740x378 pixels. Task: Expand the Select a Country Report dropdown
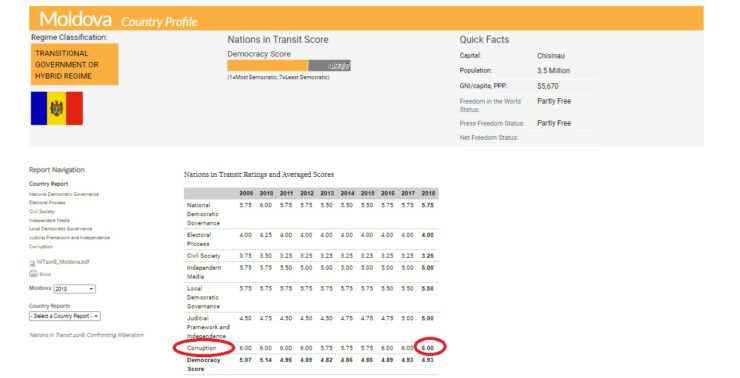(x=65, y=316)
